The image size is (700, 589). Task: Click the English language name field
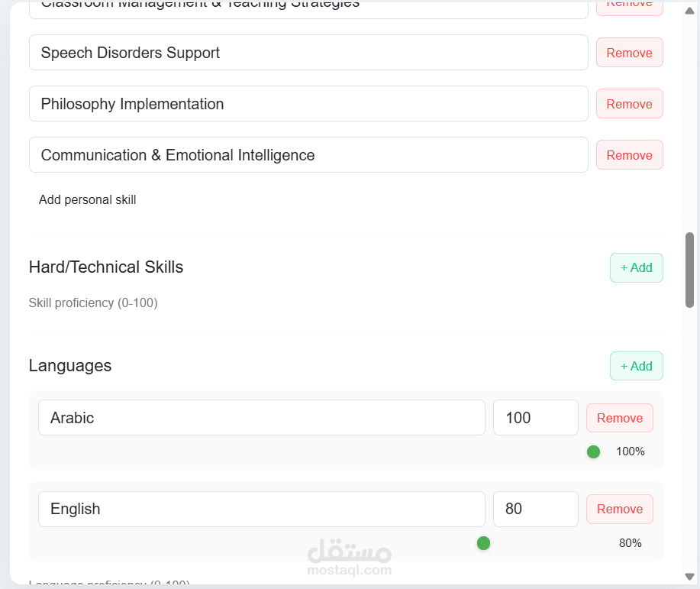point(261,509)
